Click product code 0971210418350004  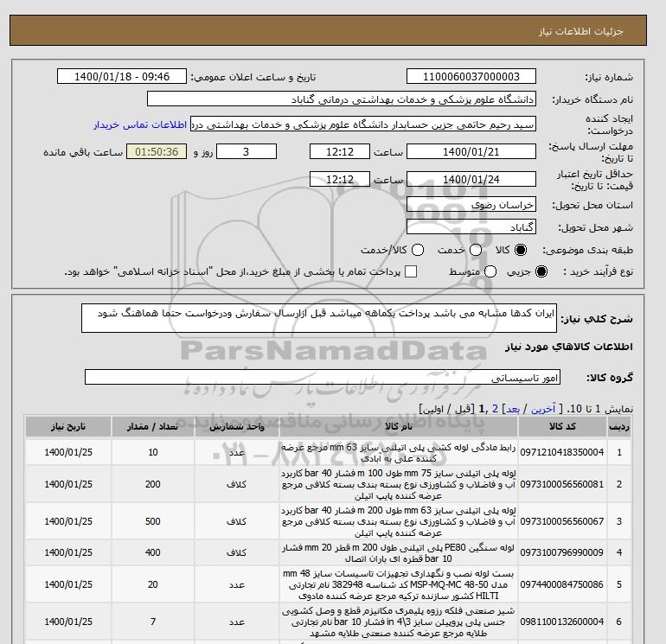[562, 452]
